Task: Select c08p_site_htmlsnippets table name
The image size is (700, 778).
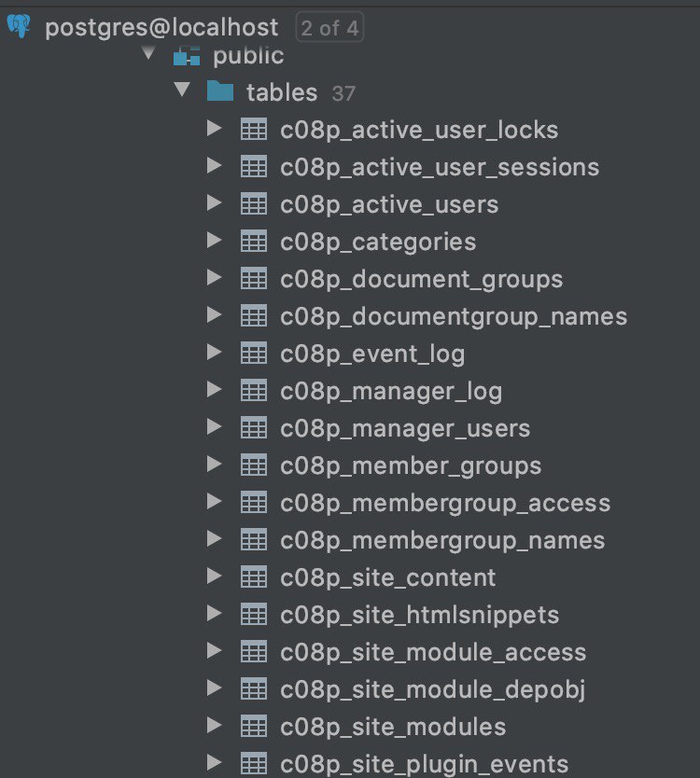Action: coord(419,616)
